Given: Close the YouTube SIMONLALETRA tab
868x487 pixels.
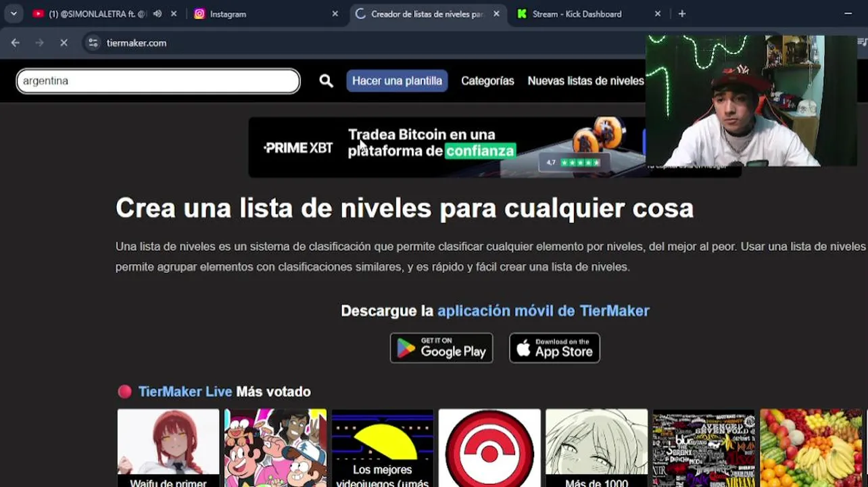Looking at the screenshot, I should pyautogui.click(x=174, y=14).
